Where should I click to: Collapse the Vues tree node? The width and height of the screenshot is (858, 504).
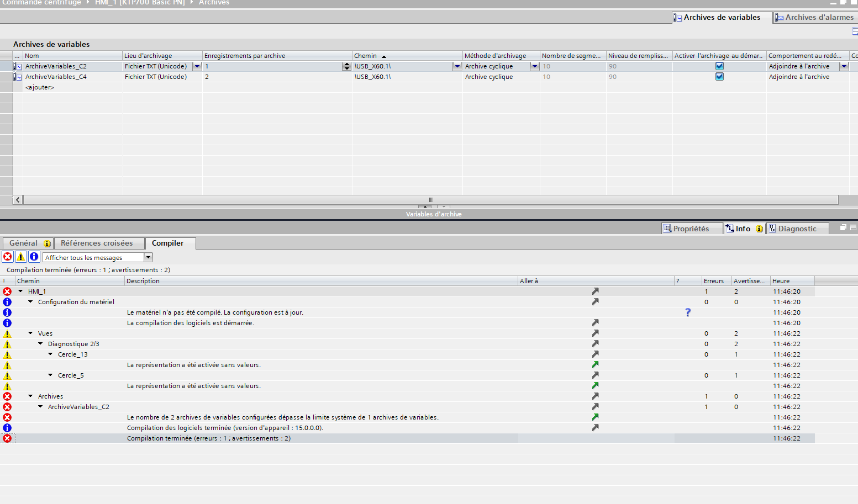tap(31, 333)
